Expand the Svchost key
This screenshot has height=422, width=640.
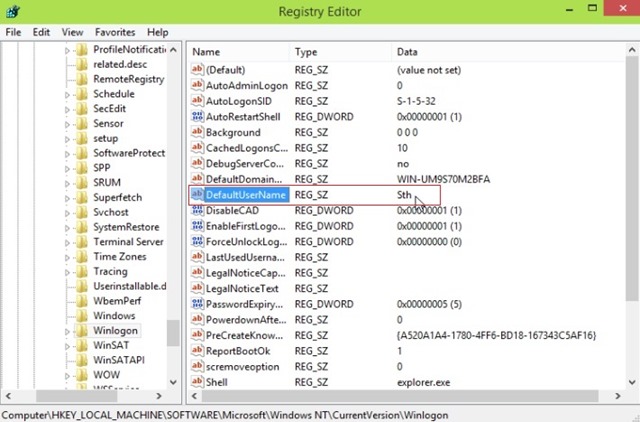click(67, 213)
